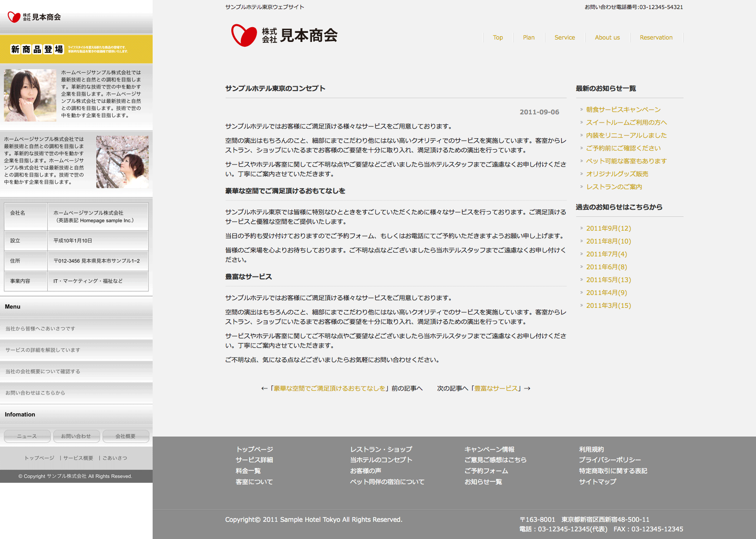Select sidebar menu item 当社から皆様へごあいさつです

point(40,329)
